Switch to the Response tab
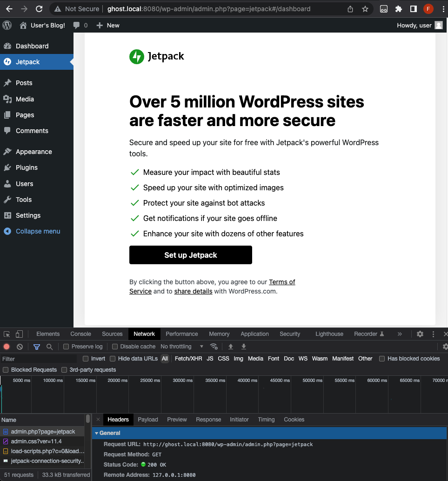This screenshot has height=481, width=448. [x=208, y=419]
